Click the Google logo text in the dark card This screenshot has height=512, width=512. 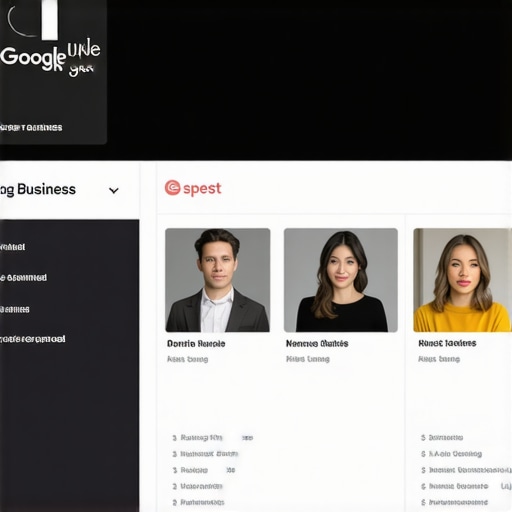[x=33, y=58]
